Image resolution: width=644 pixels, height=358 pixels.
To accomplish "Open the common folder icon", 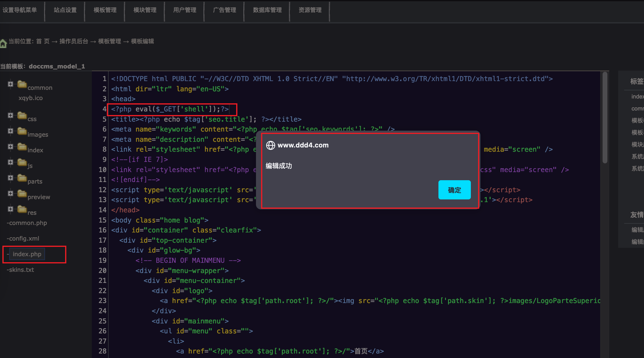I will click(x=22, y=84).
